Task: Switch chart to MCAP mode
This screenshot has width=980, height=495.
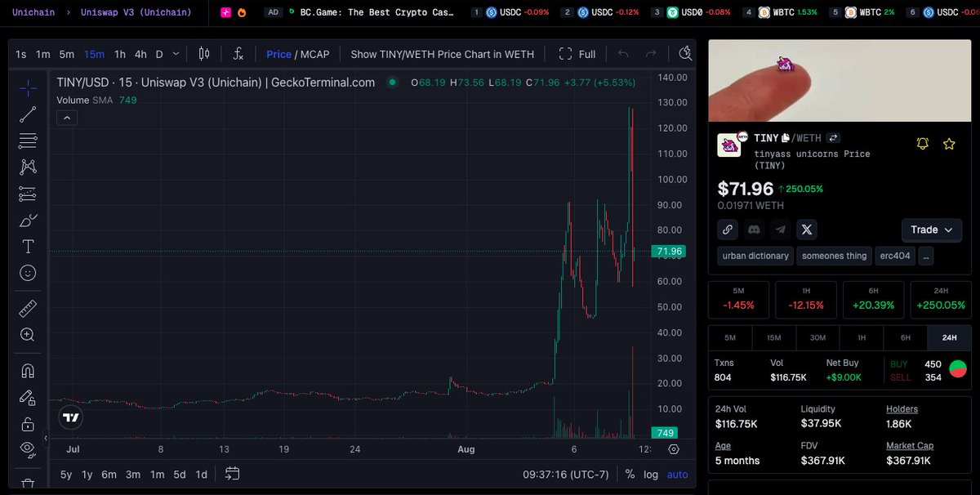Action: [x=315, y=54]
